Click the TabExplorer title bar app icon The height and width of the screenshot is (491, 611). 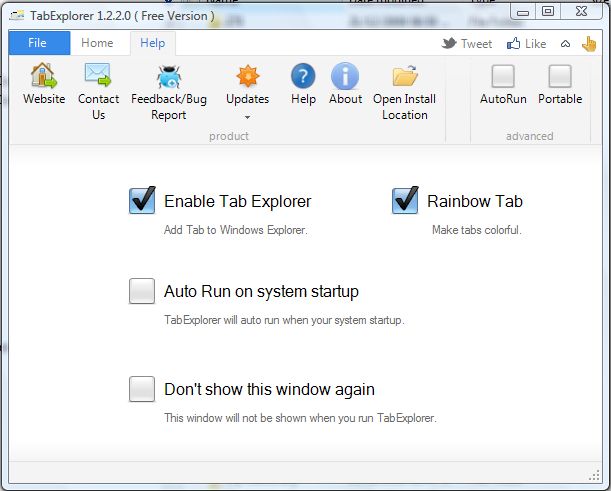point(17,16)
